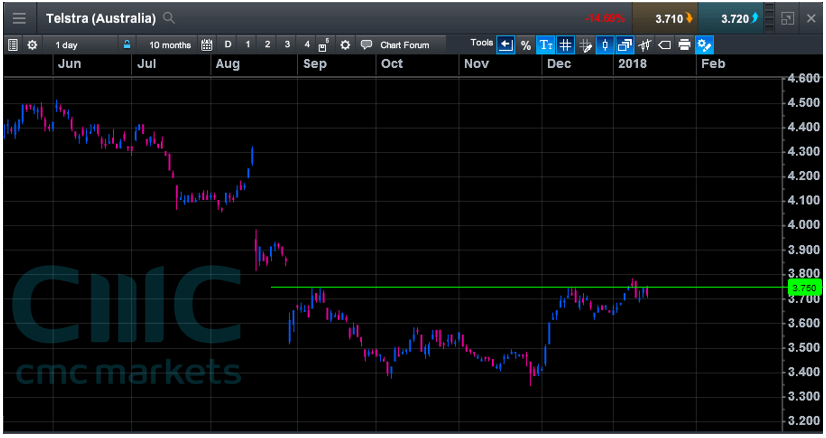Open the compare candlesticks tool
This screenshot has width=826, height=438.
pyautogui.click(x=645, y=45)
